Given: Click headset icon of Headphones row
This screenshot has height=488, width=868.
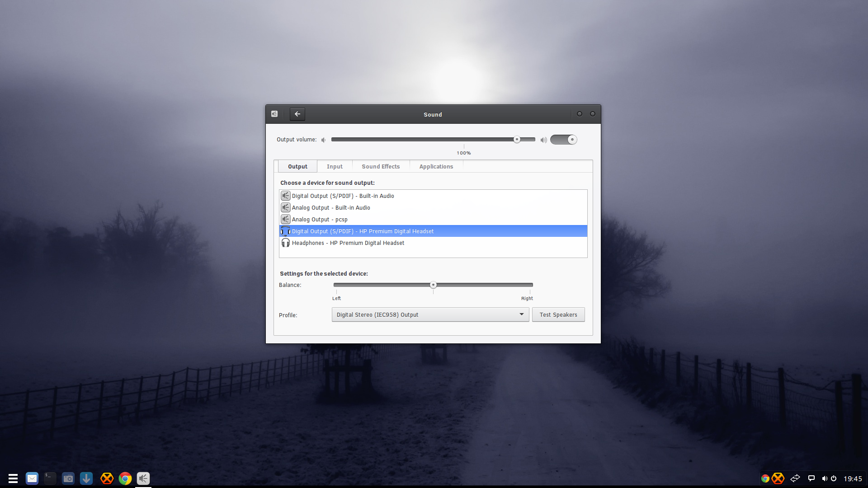Looking at the screenshot, I should (x=285, y=243).
